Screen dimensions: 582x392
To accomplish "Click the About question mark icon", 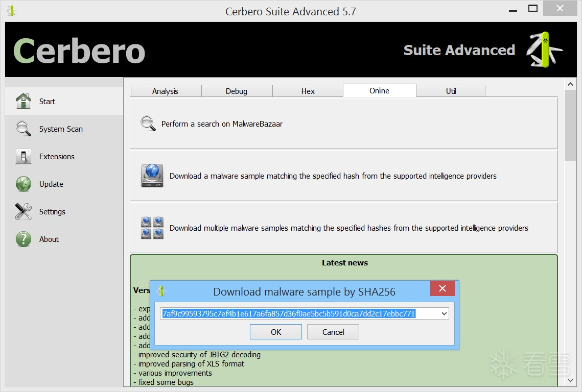I will [24, 239].
